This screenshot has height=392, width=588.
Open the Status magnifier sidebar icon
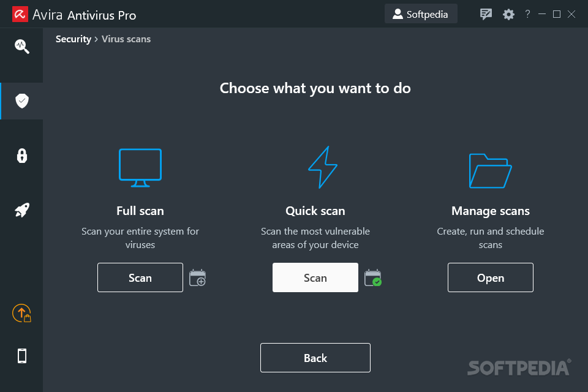pos(22,47)
